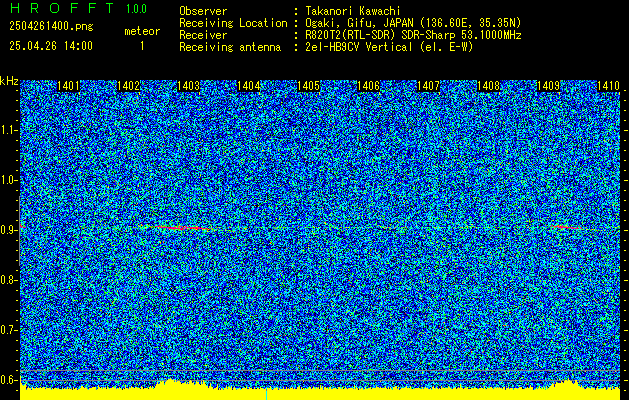This screenshot has width=629, height=400.
Task: Click the kHz axis unit label
Action: pyautogui.click(x=9, y=81)
